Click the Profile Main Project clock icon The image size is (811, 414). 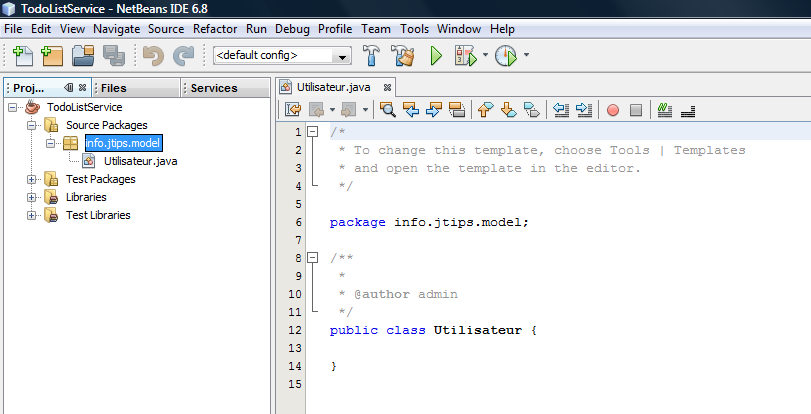click(x=506, y=55)
